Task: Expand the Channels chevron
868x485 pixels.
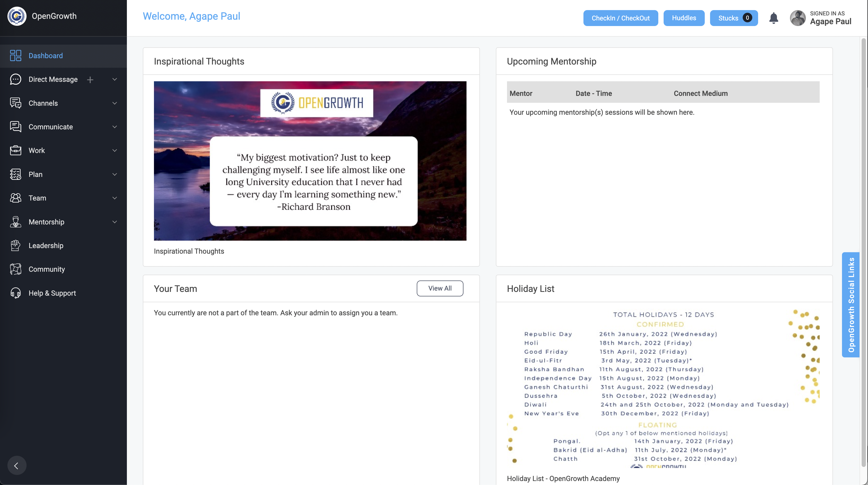Action: [115, 103]
